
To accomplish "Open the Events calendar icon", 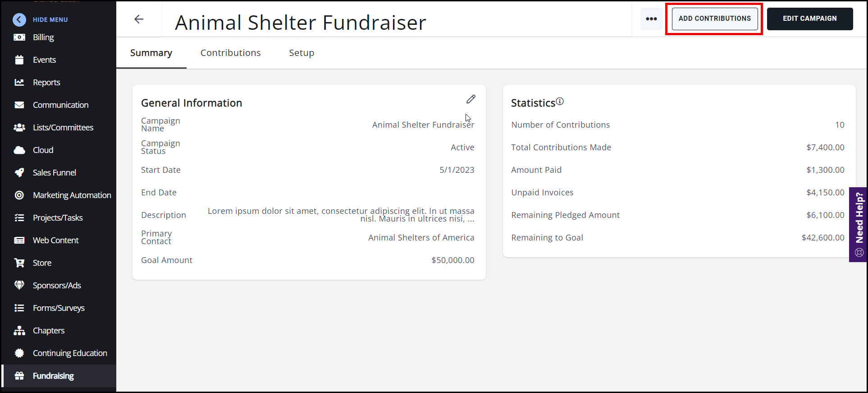I will (19, 60).
